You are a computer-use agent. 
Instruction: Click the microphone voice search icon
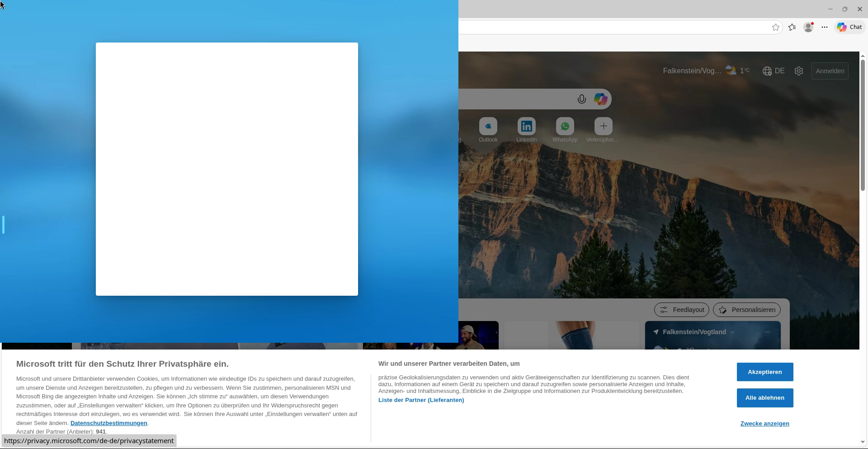coord(581,99)
